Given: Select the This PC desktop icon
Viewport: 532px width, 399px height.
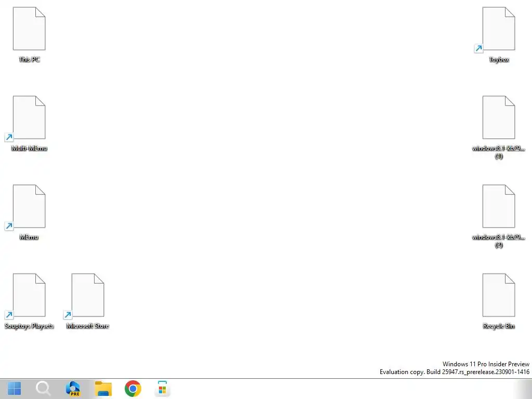Looking at the screenshot, I should 29,29.
